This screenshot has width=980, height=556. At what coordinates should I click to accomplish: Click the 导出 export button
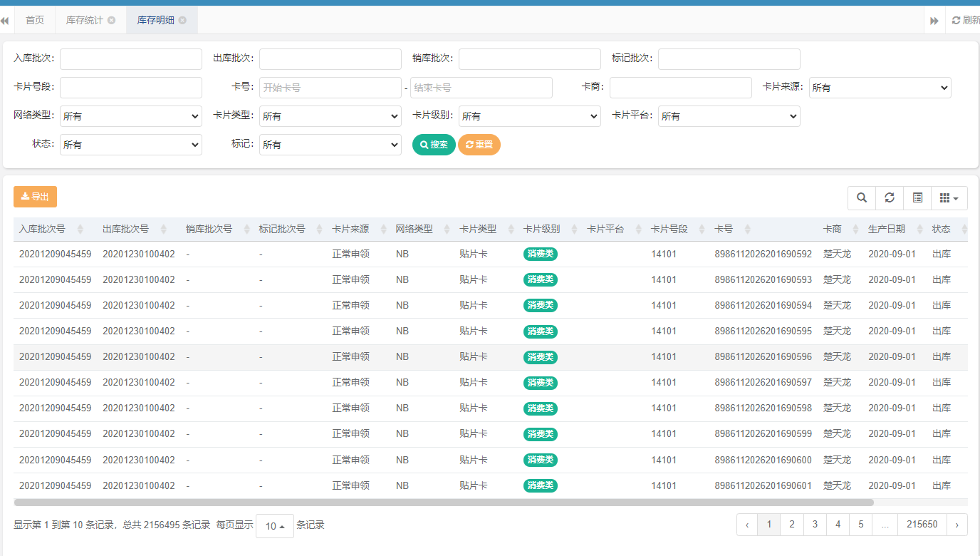[x=35, y=197]
